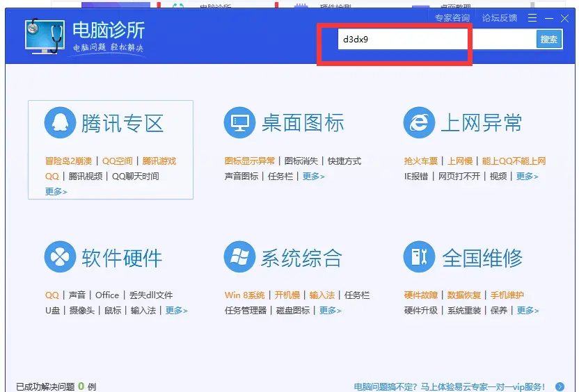Select U盘 link
This screenshot has width=579, height=392.
tap(52, 311)
